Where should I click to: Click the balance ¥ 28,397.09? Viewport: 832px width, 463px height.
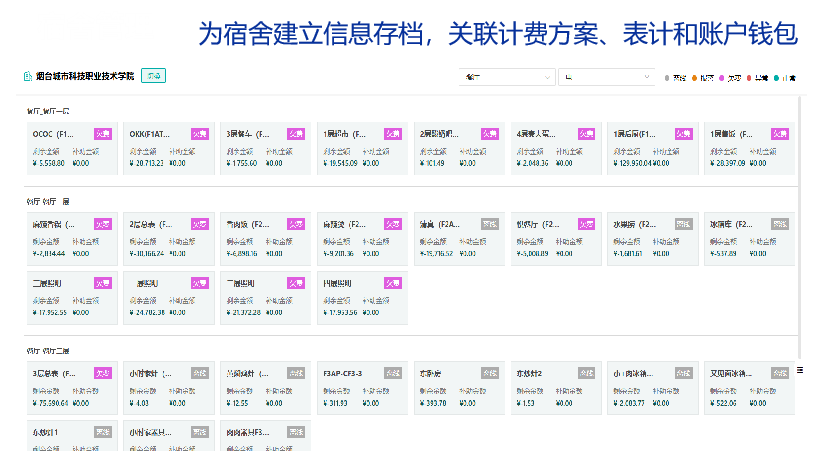[727, 163]
